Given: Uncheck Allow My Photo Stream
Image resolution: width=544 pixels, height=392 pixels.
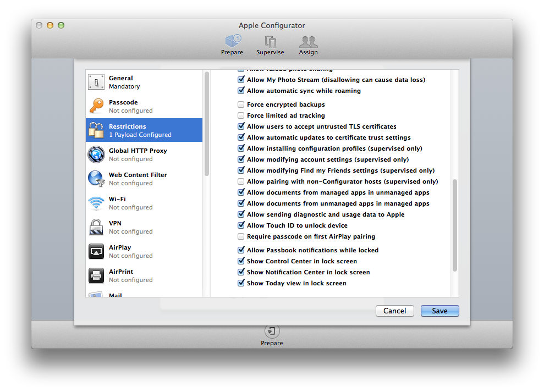Looking at the screenshot, I should pyautogui.click(x=241, y=80).
